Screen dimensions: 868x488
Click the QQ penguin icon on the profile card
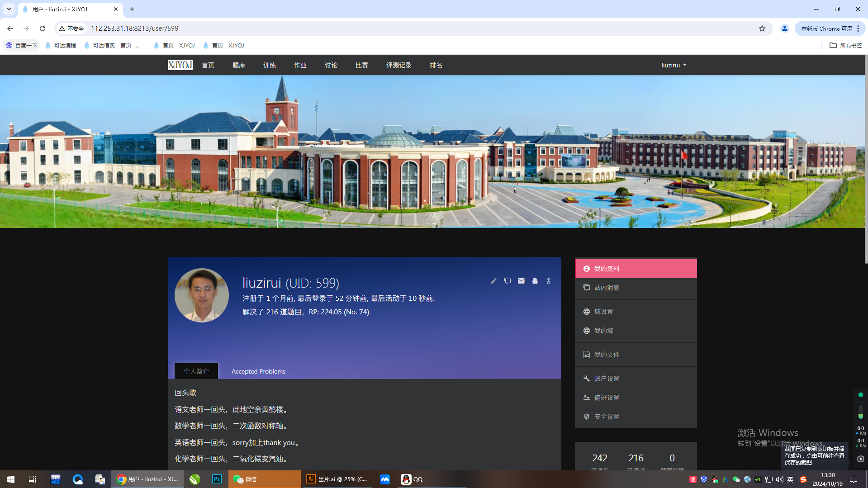click(x=535, y=281)
